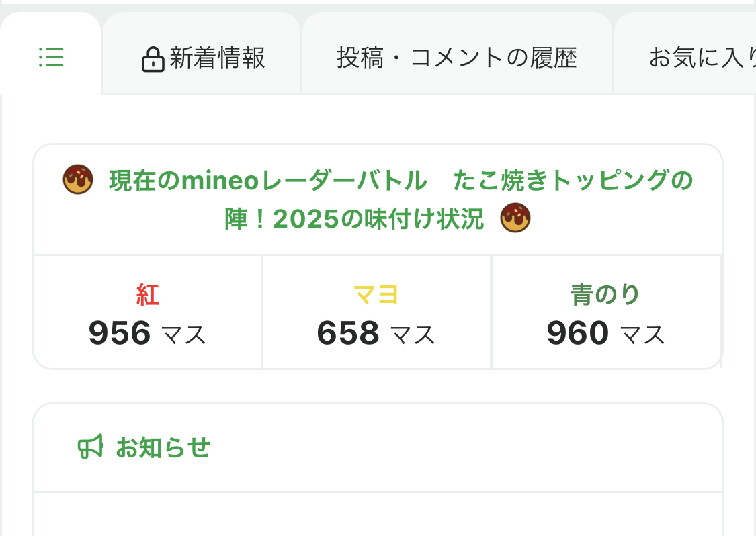Select the red 紅 team label
Screen dimensions: 756x536
(x=148, y=295)
